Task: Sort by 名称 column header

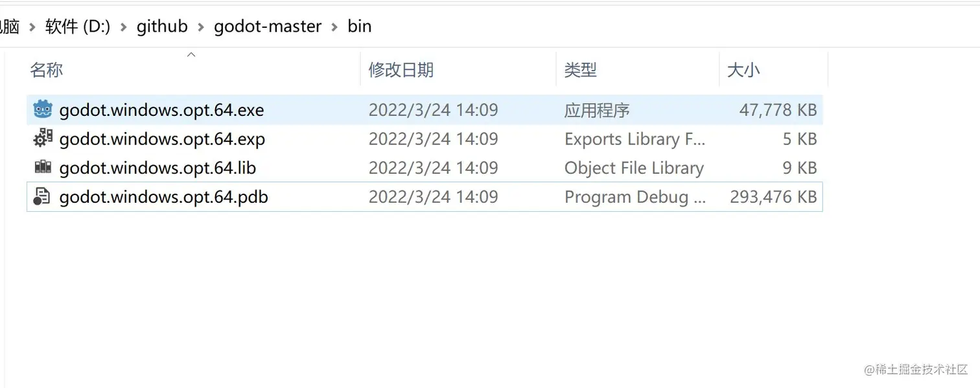Action: point(47,70)
